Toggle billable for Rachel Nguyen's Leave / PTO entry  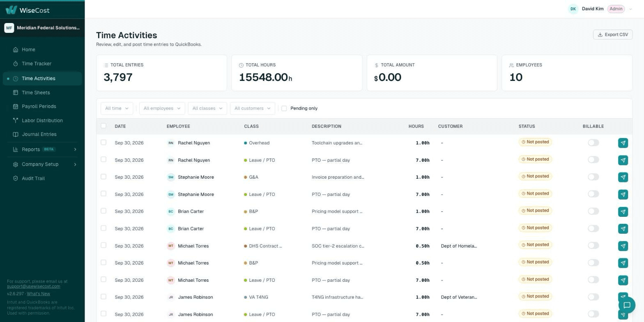(593, 160)
